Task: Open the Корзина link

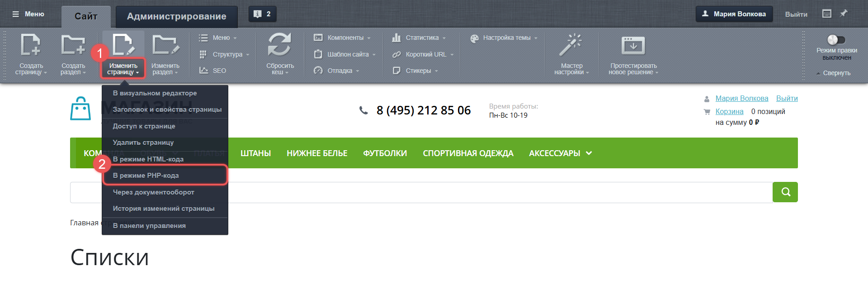Action: pos(729,111)
